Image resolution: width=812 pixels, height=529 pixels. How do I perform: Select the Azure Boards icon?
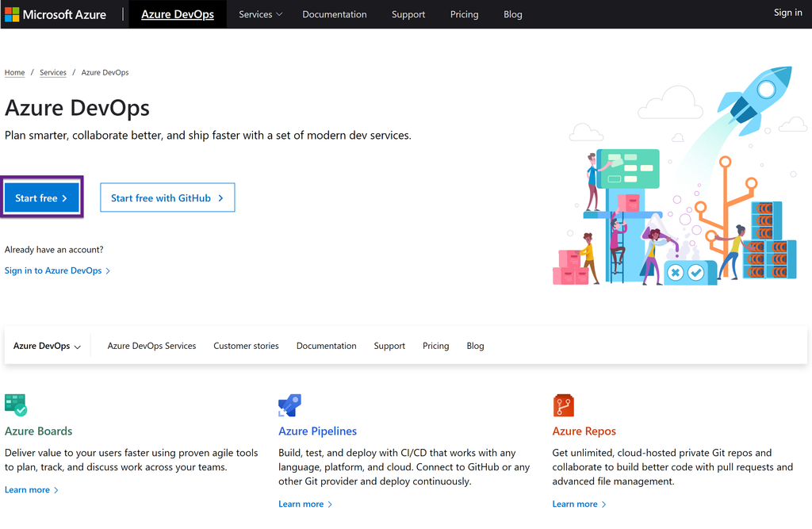pyautogui.click(x=16, y=404)
